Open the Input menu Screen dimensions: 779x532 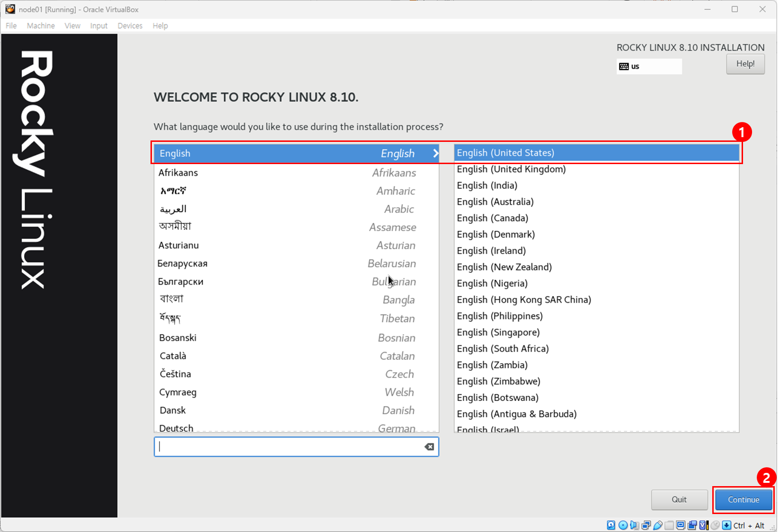click(99, 26)
